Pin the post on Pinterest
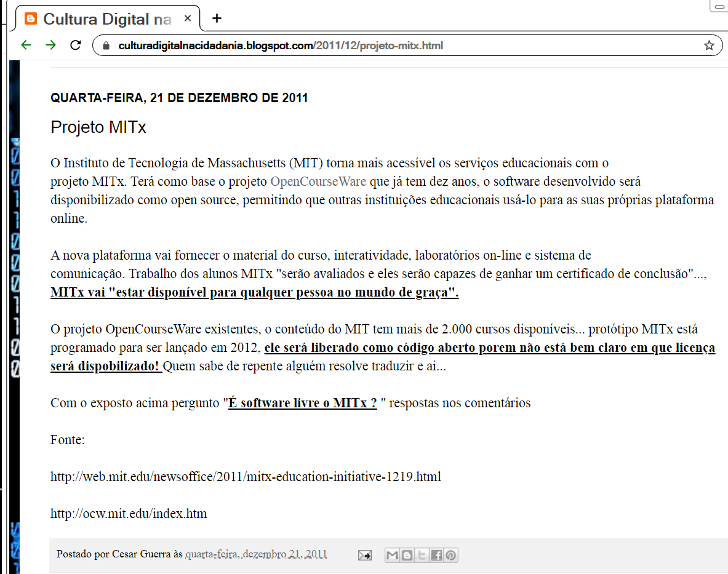 (x=451, y=555)
